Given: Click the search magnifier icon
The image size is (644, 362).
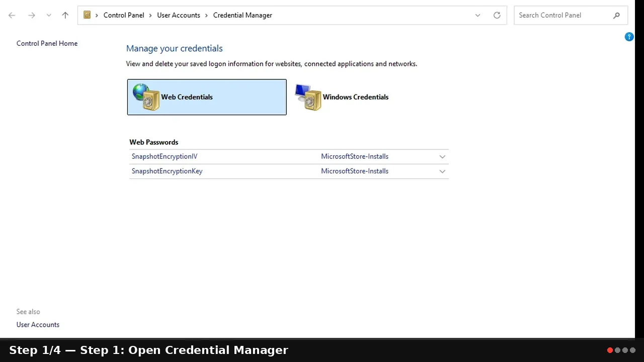Looking at the screenshot, I should click(x=616, y=15).
